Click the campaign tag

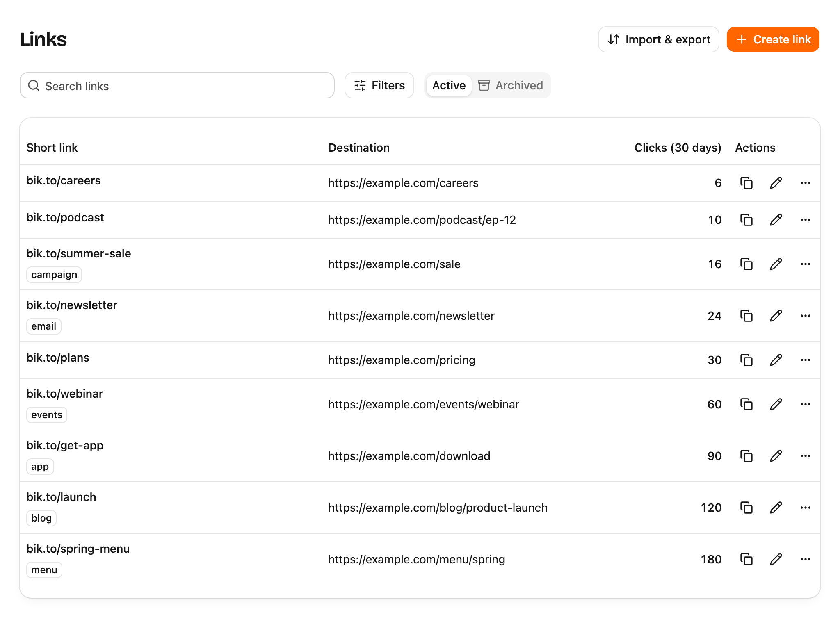[54, 275]
